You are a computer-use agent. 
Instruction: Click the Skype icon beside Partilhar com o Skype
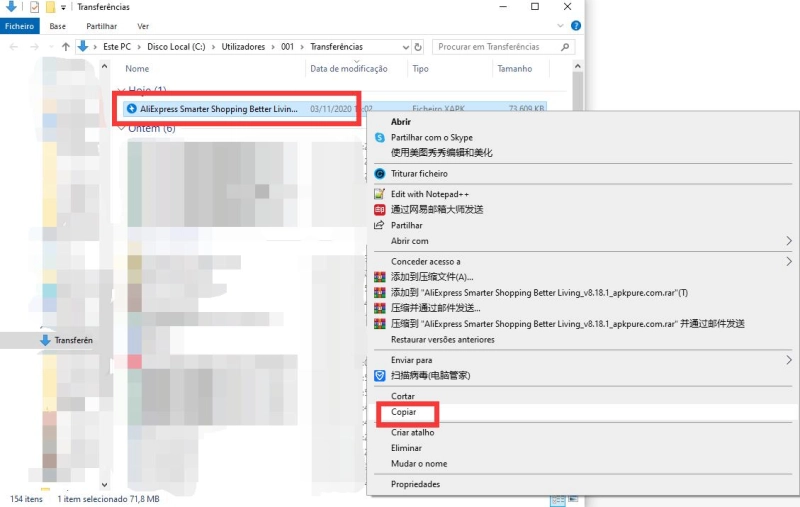click(x=380, y=137)
